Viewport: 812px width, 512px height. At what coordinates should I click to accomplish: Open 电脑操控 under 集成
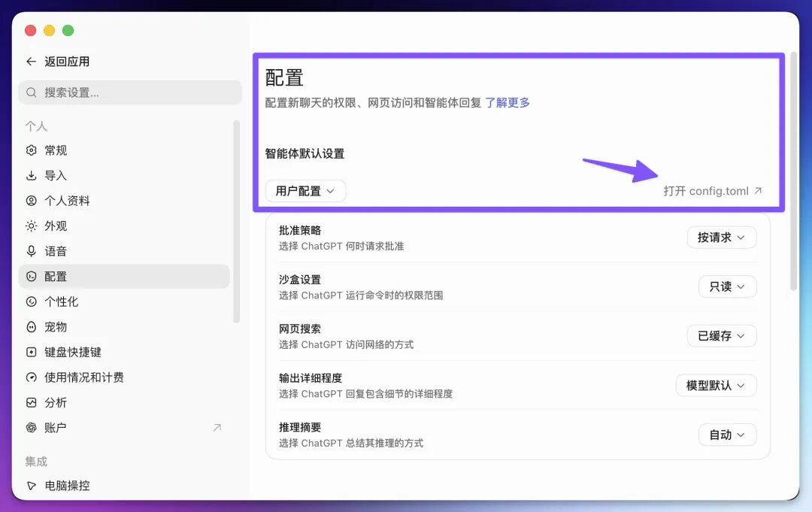pos(124,486)
